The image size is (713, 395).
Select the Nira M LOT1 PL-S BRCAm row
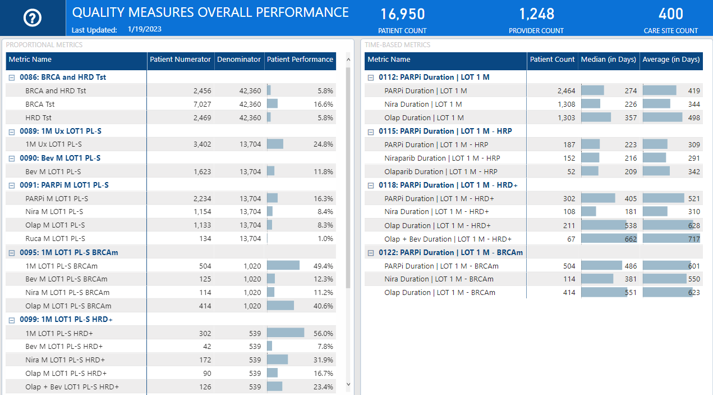click(x=171, y=293)
